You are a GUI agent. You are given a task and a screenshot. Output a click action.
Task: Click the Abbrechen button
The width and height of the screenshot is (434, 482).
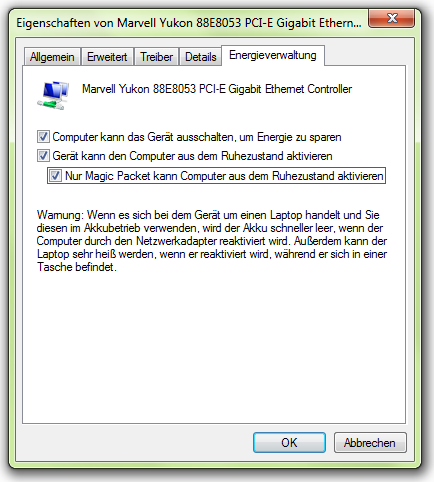click(370, 443)
